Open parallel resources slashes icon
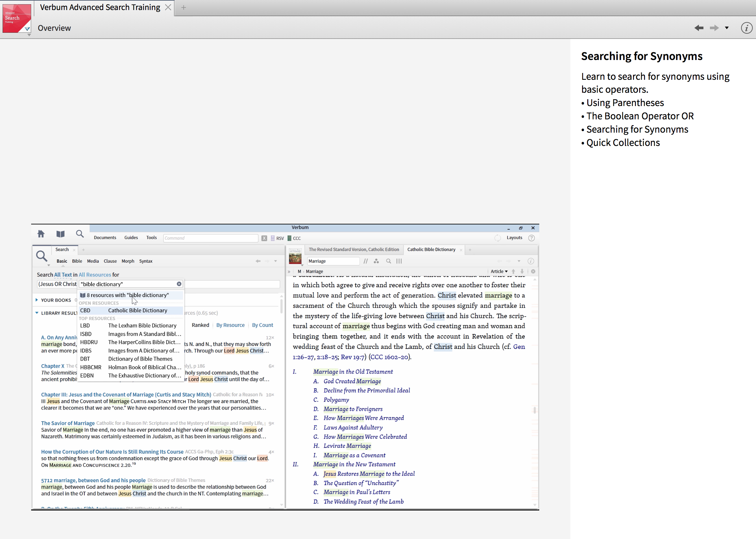This screenshot has height=539, width=756. click(366, 261)
